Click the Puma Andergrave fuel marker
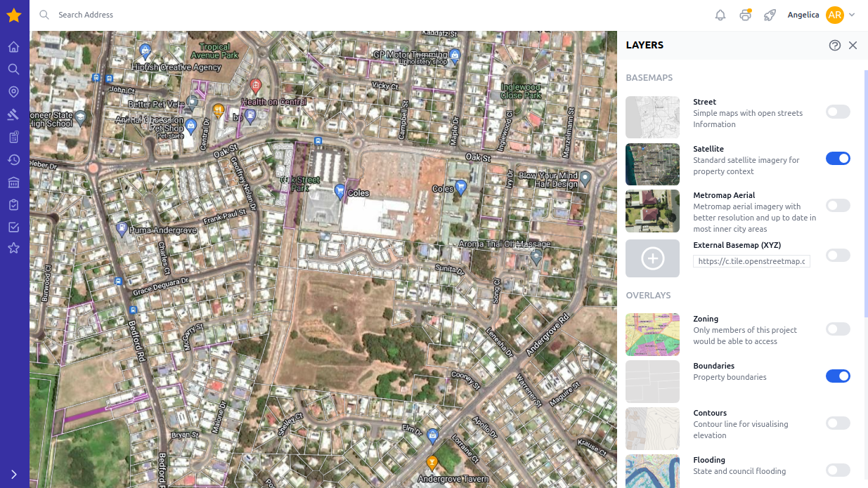The width and height of the screenshot is (868, 488). [x=122, y=229]
